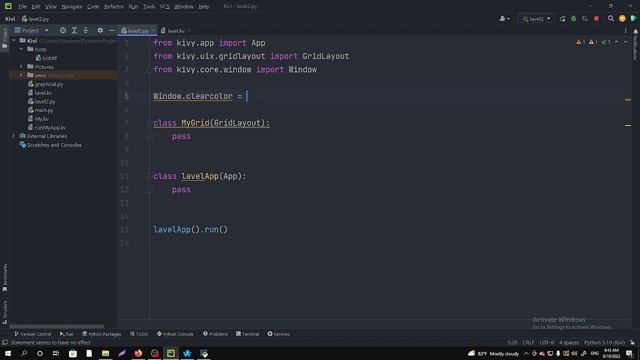Open the Navigate menu
The image size is (640, 360).
[x=71, y=7]
